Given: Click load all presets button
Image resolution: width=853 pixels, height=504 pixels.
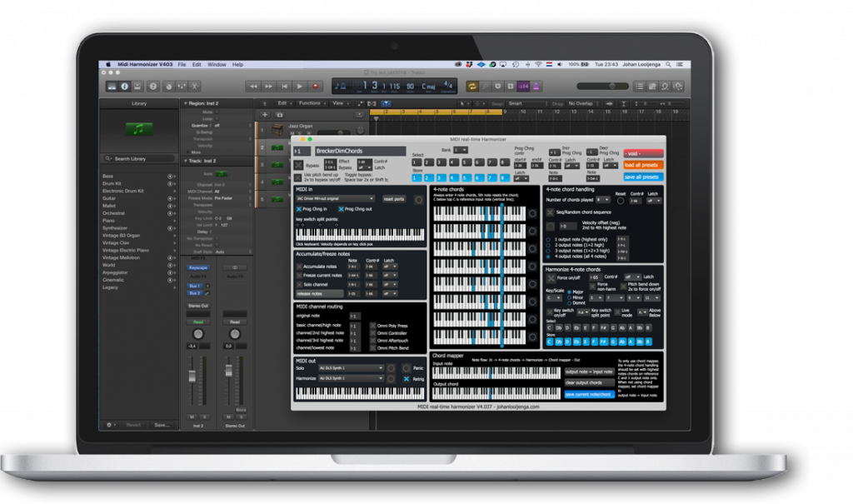Looking at the screenshot, I should (643, 165).
